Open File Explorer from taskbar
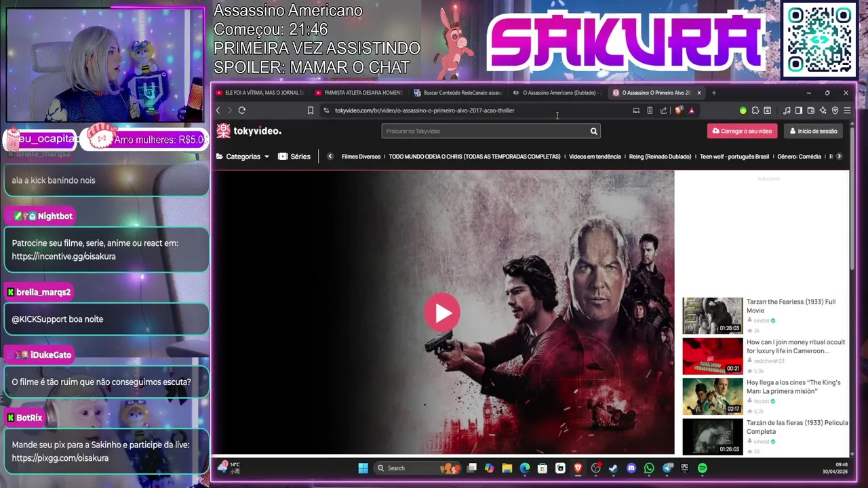This screenshot has width=868, height=488. pos(507,468)
